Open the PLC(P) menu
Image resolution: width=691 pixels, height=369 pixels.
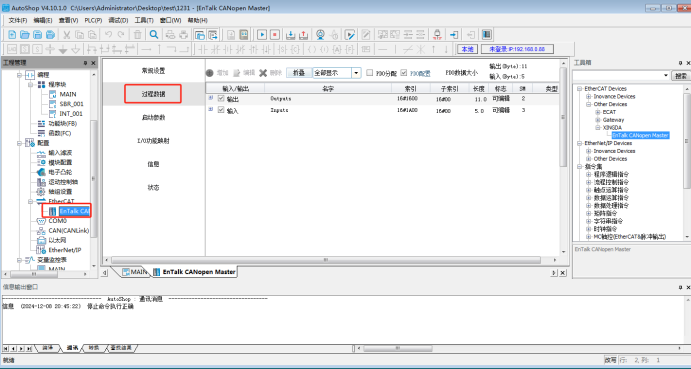(x=93, y=20)
